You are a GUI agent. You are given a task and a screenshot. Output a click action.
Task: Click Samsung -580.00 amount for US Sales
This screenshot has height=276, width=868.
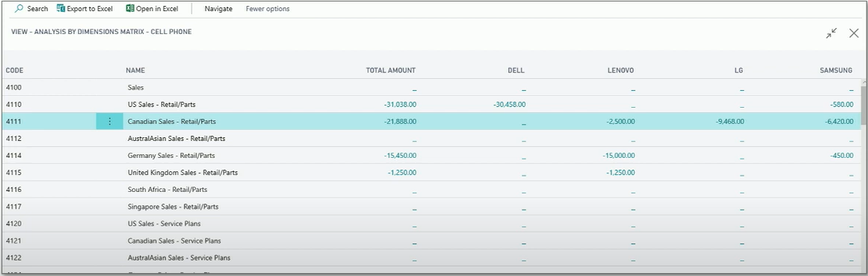842,104
